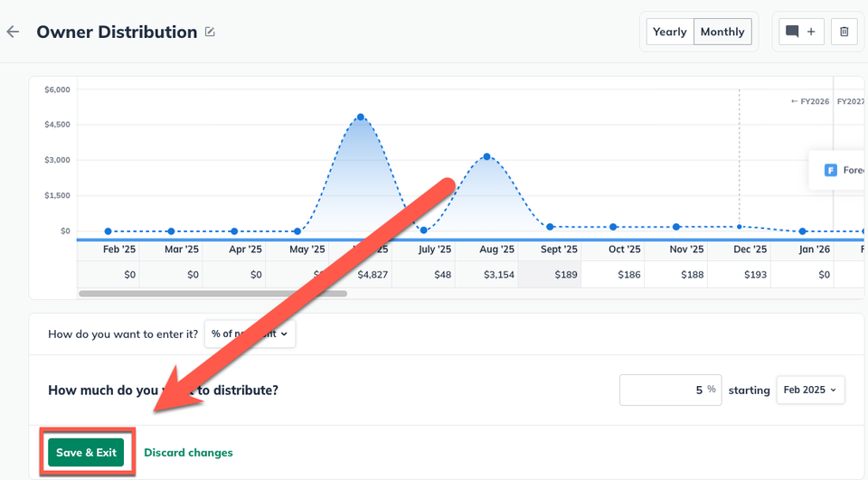Select the $193 cell for Dec '25
This screenshot has width=868, height=480.
pos(739,274)
